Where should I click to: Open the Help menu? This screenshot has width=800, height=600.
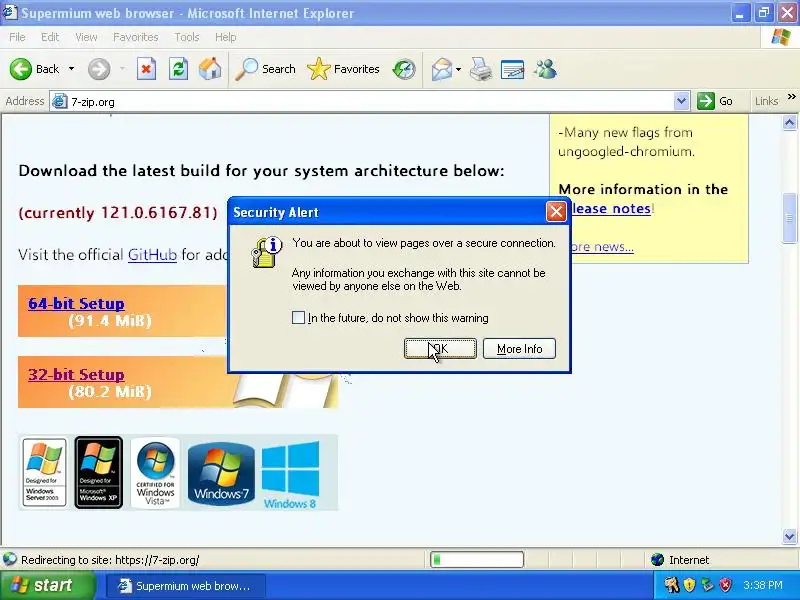(226, 37)
